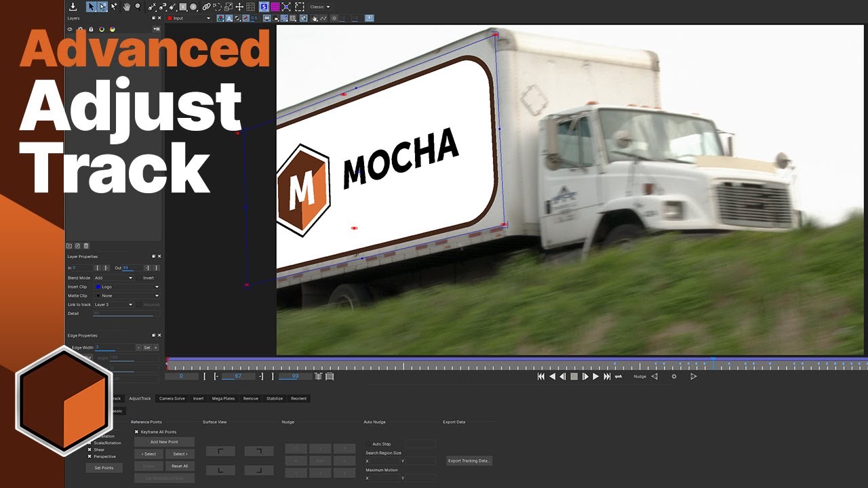Select the paint brush area tool
868x488 pixels.
pyautogui.click(x=172, y=7)
